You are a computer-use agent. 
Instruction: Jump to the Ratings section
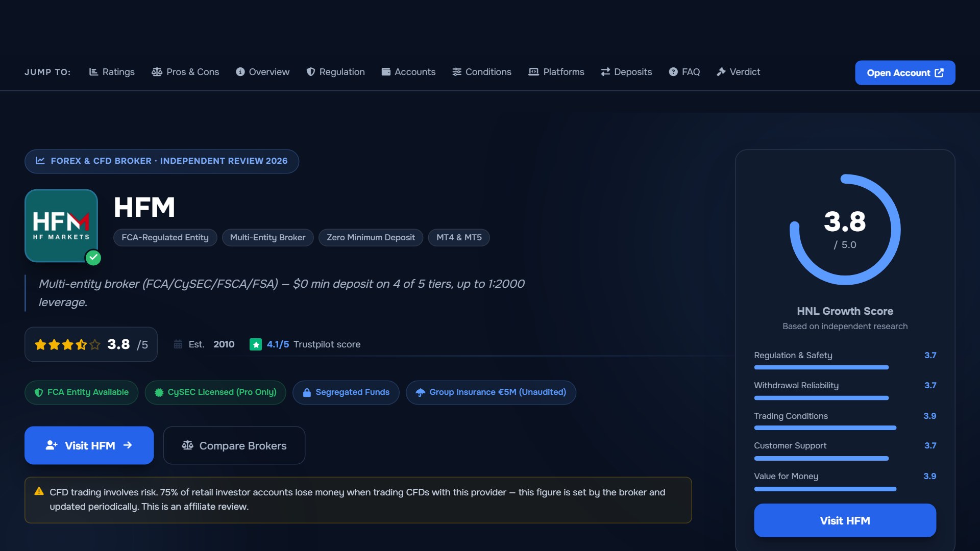(112, 72)
